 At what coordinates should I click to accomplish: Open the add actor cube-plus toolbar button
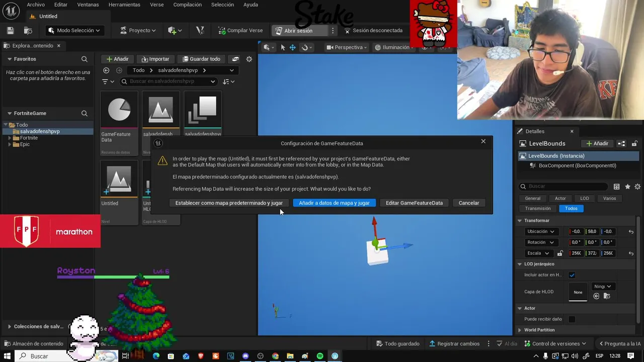(175, 31)
